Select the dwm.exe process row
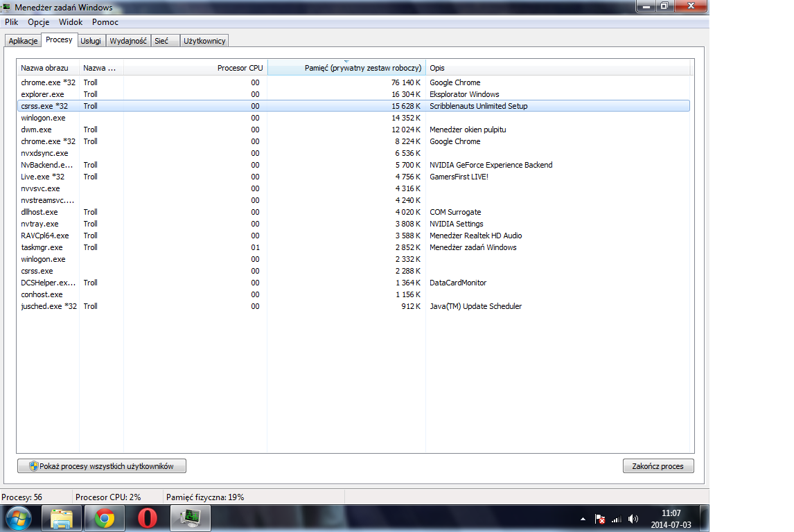This screenshot has height=532, width=794. (x=353, y=130)
